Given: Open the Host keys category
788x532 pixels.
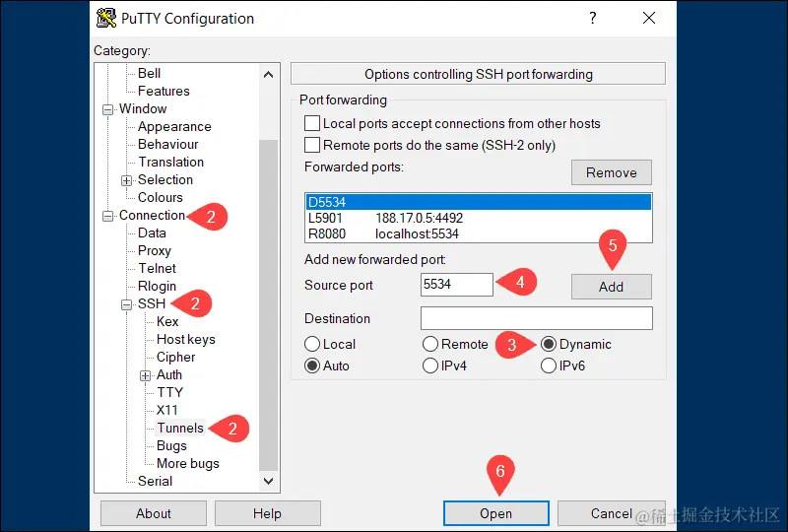Looking at the screenshot, I should tap(186, 340).
